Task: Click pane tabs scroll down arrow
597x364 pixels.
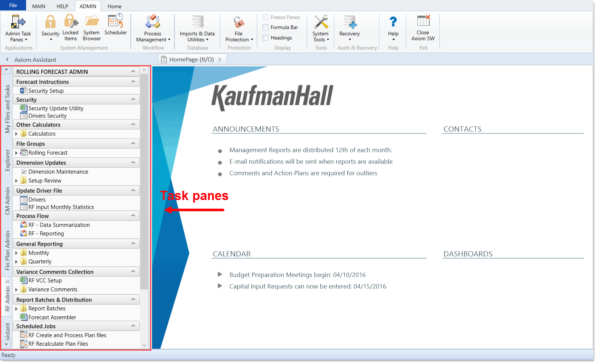Action: (6, 345)
